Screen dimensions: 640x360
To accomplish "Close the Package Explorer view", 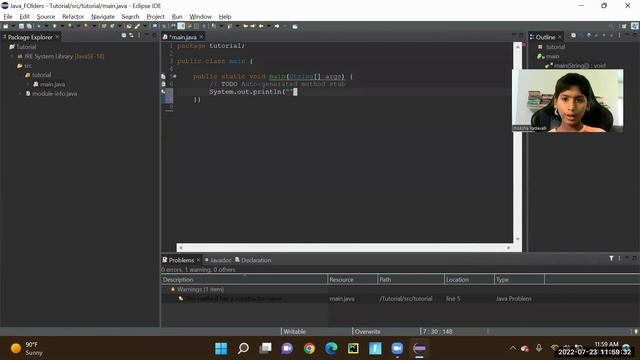I will [x=57, y=37].
